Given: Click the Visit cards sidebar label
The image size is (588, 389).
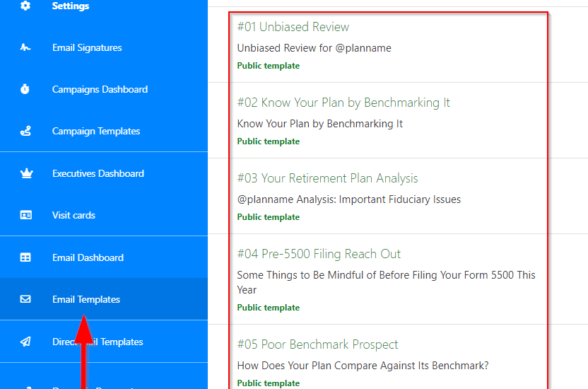Looking at the screenshot, I should (73, 216).
